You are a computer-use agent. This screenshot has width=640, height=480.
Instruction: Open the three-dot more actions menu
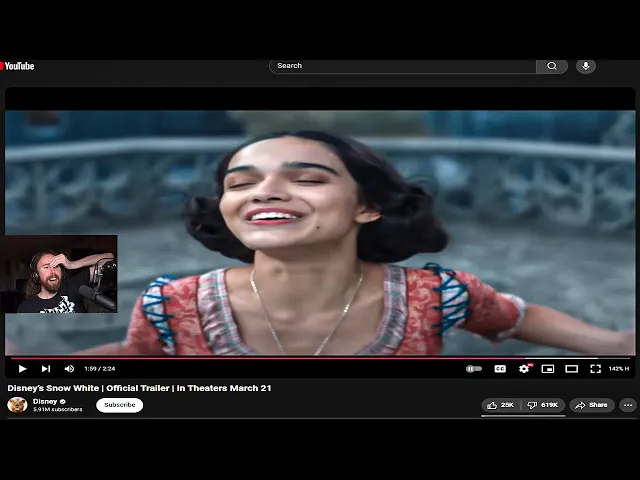(628, 405)
